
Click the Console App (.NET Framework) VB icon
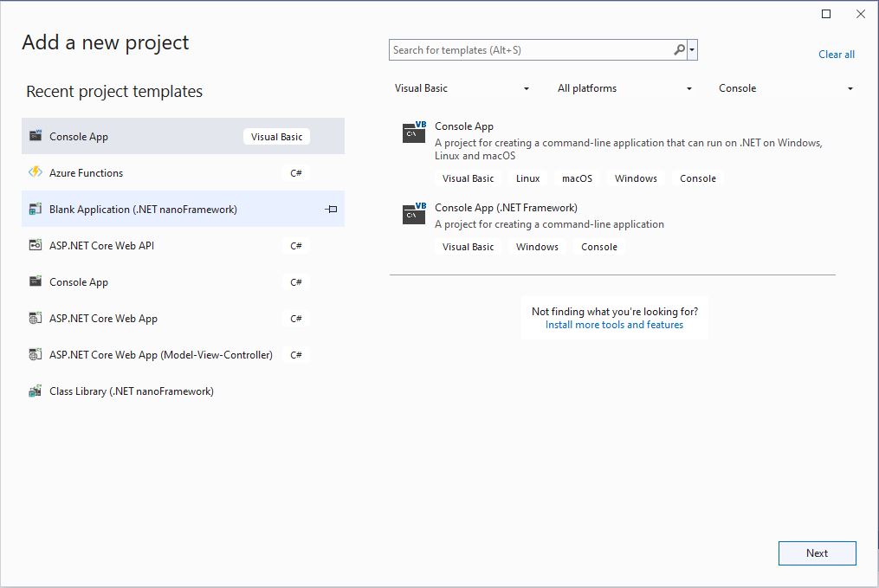click(x=414, y=214)
